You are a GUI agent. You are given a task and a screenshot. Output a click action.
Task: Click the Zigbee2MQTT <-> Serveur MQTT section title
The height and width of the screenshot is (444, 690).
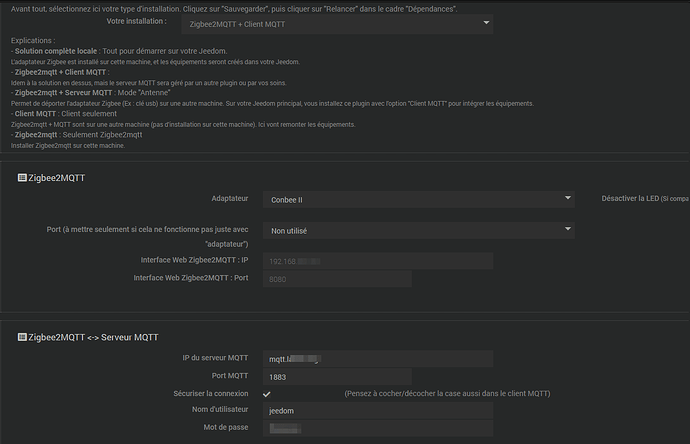coord(94,336)
